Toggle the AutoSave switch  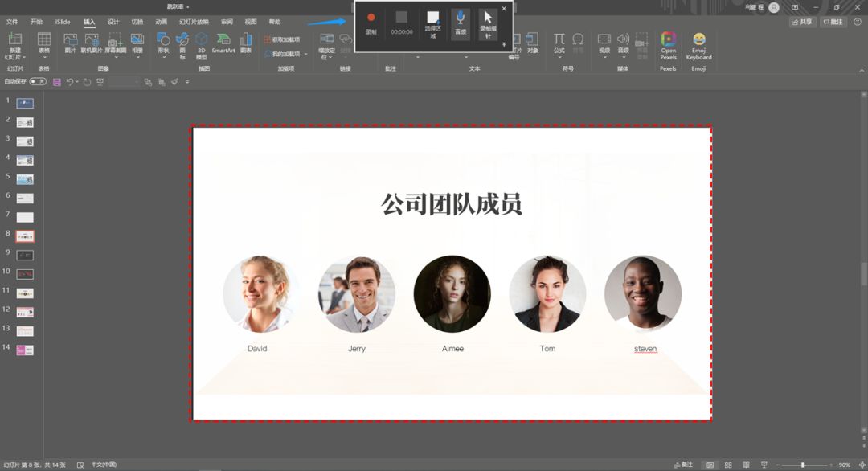click(37, 82)
